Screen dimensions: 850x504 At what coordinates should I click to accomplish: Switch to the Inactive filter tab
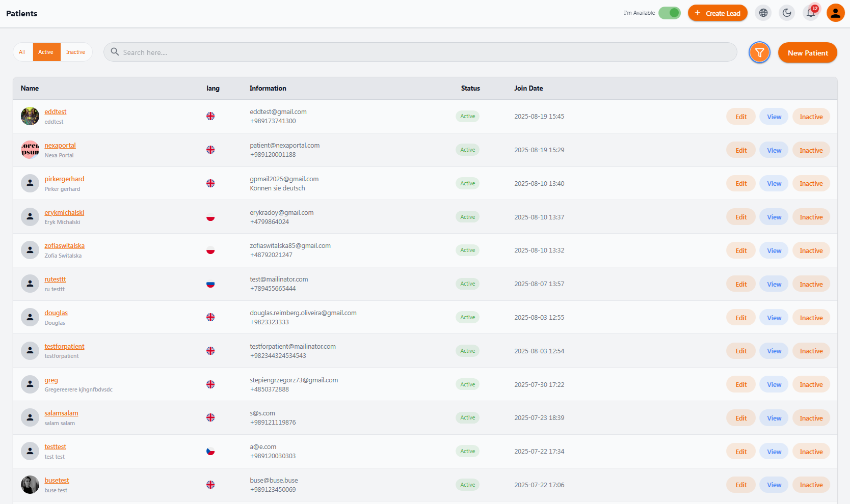coord(75,52)
